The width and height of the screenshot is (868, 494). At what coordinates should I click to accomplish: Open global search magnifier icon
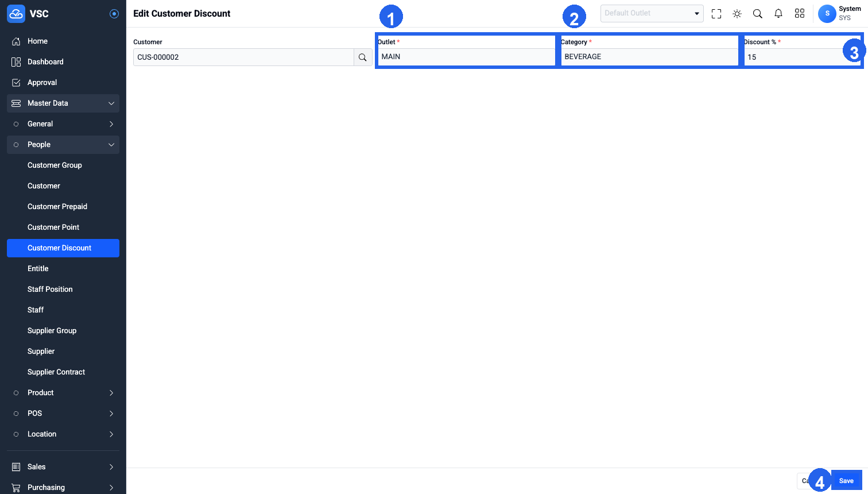pyautogui.click(x=758, y=14)
